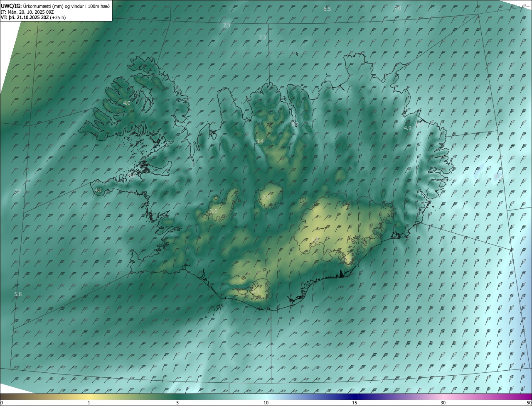Click the 4.1 value label on the map
This screenshot has width=532, height=406.
[x=98, y=190]
